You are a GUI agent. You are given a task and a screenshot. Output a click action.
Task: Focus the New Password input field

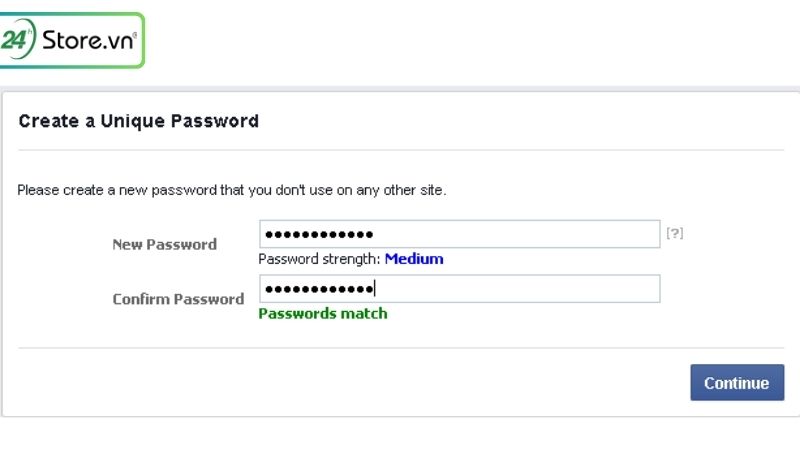460,234
